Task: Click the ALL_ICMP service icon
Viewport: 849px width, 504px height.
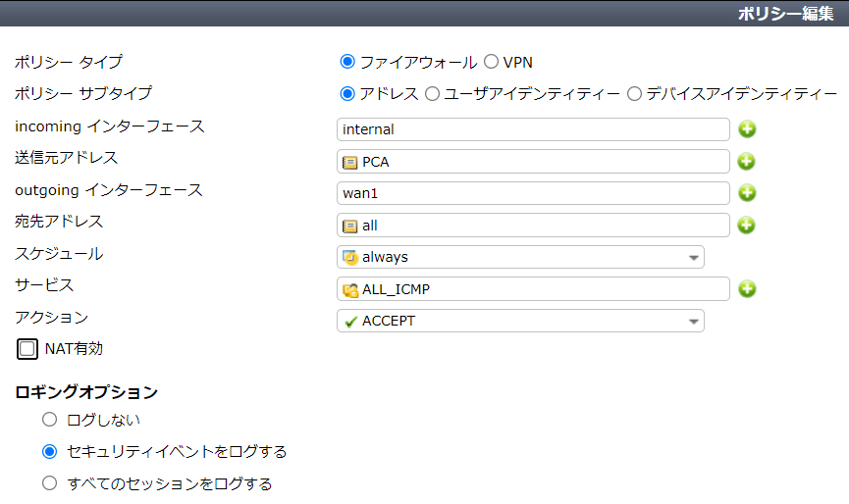Action: [350, 290]
